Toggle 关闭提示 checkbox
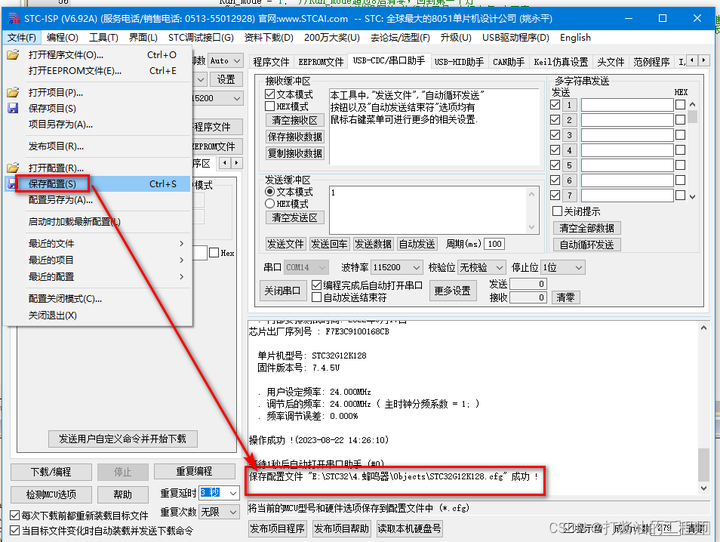Viewport: 720px width, 542px height. click(x=557, y=211)
